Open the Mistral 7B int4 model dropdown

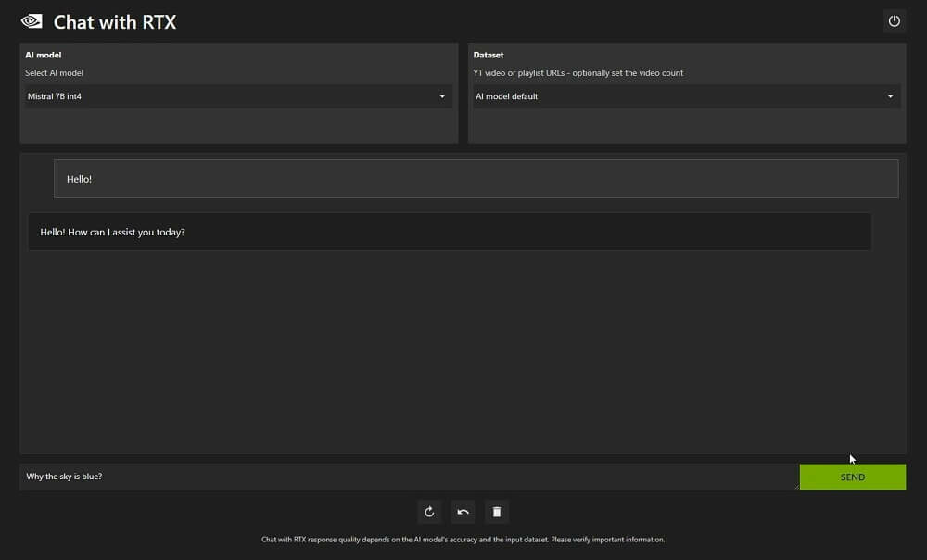tap(238, 96)
